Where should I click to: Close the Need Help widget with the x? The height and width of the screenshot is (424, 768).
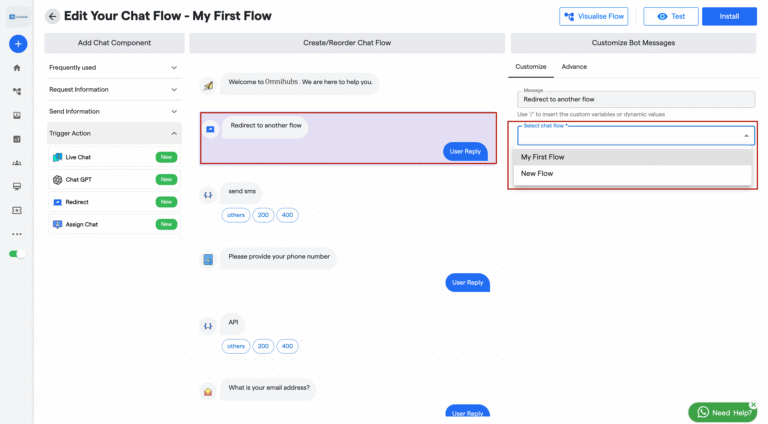pyautogui.click(x=753, y=405)
